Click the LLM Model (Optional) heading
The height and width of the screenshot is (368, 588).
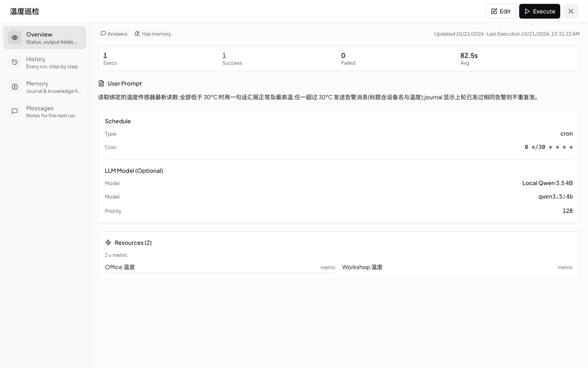coord(134,171)
